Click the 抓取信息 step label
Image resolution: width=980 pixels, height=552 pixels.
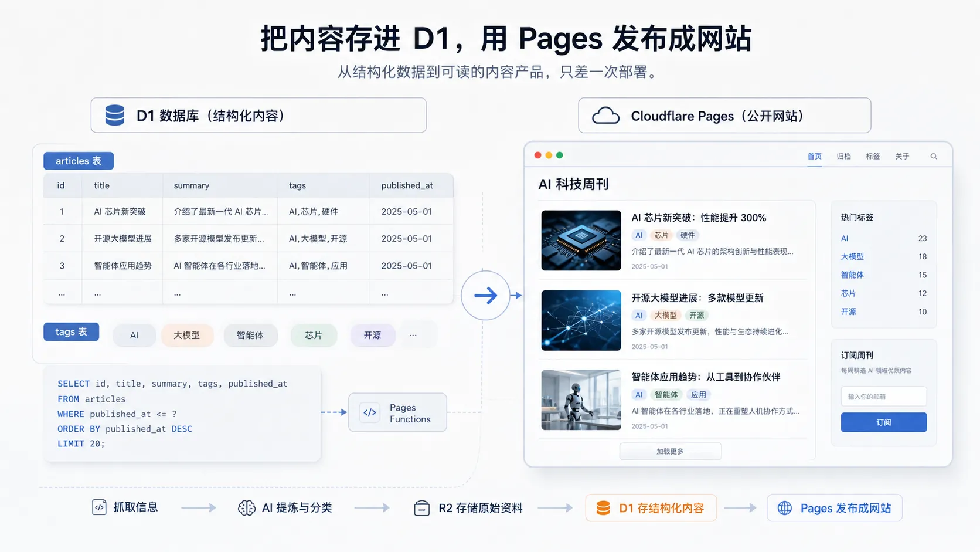(x=135, y=507)
